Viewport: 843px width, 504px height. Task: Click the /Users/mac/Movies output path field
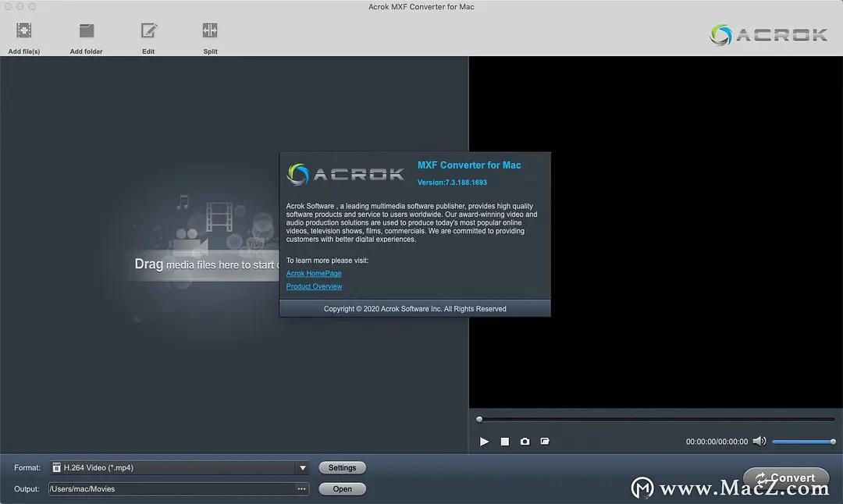[x=172, y=489]
